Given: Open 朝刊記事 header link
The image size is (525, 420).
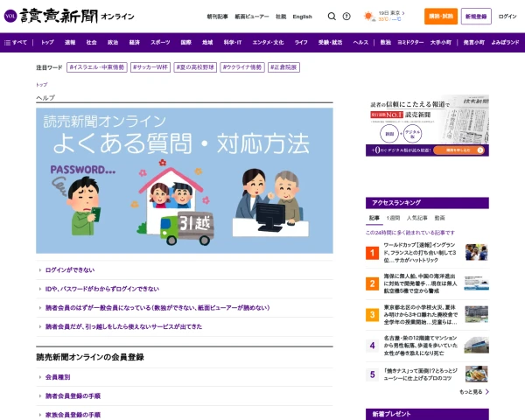Looking at the screenshot, I should pyautogui.click(x=217, y=17).
